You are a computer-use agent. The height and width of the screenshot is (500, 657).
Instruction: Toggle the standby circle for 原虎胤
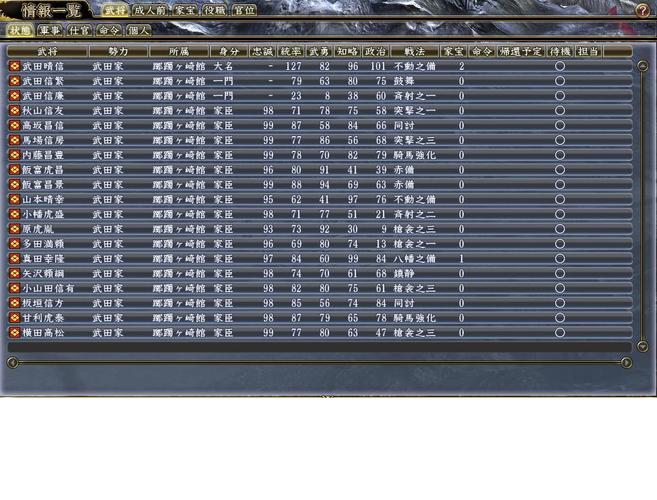coord(560,229)
